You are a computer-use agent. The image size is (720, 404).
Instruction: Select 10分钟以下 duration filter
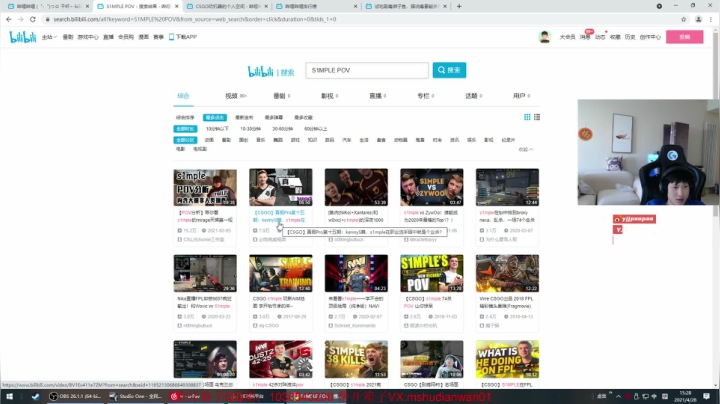click(217, 129)
